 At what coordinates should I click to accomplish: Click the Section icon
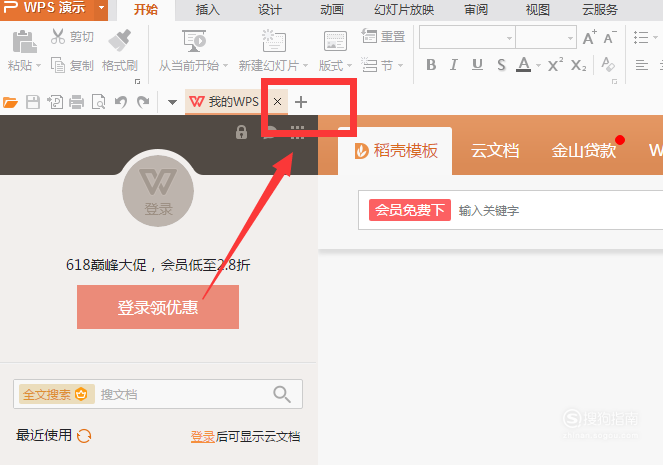[369, 65]
